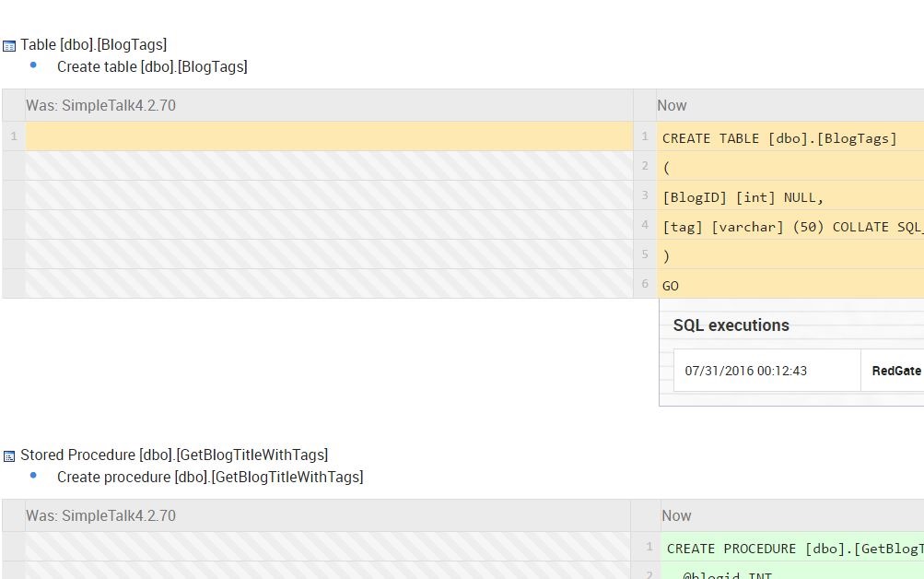Image resolution: width=924 pixels, height=579 pixels.
Task: Click the bullet before Create procedure entry
Action: pyautogui.click(x=34, y=476)
